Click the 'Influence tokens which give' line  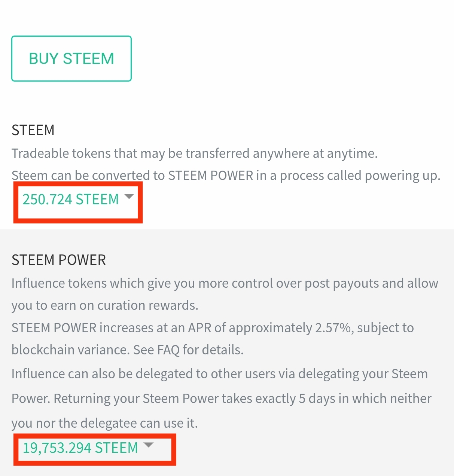pyautogui.click(x=225, y=283)
